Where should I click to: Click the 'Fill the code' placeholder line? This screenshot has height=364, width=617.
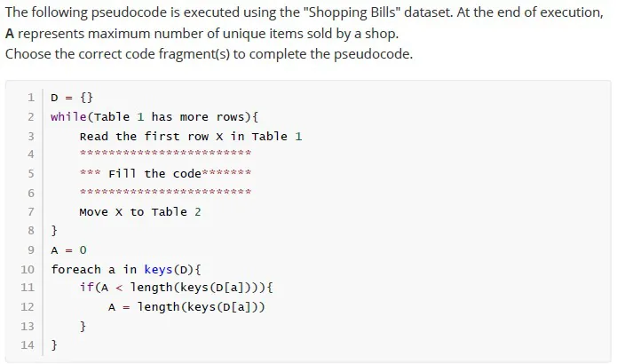[165, 173]
